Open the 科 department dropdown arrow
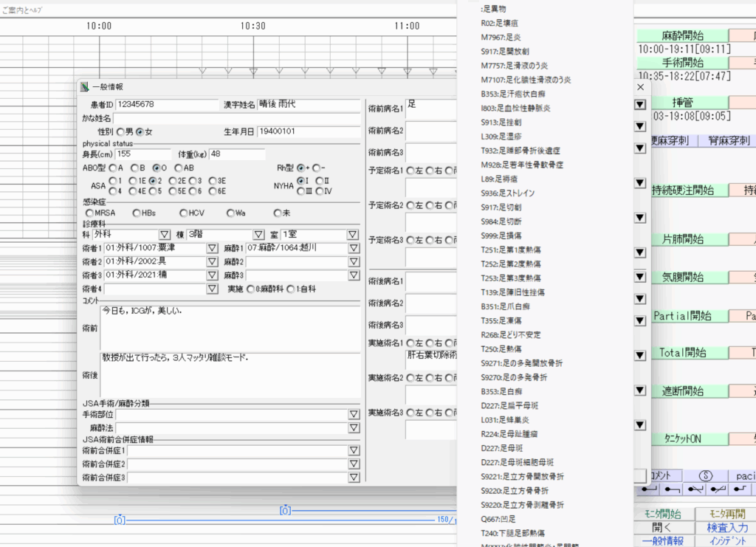 (x=165, y=235)
